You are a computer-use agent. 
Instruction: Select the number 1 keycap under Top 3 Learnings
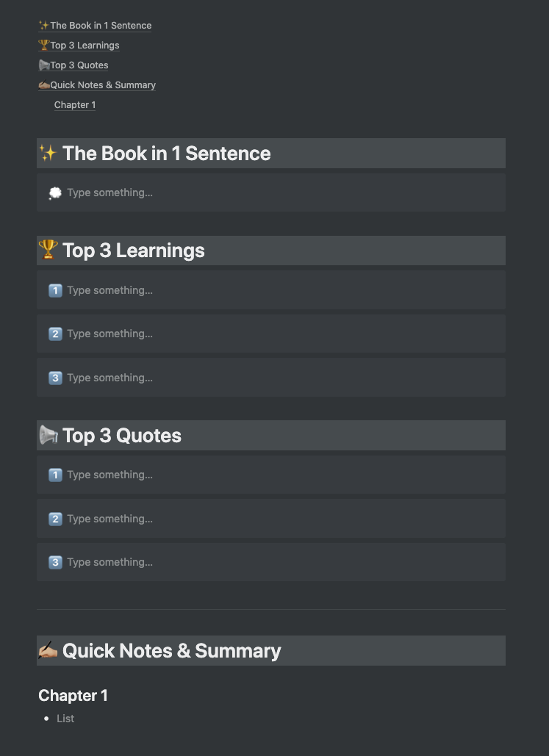(55, 290)
